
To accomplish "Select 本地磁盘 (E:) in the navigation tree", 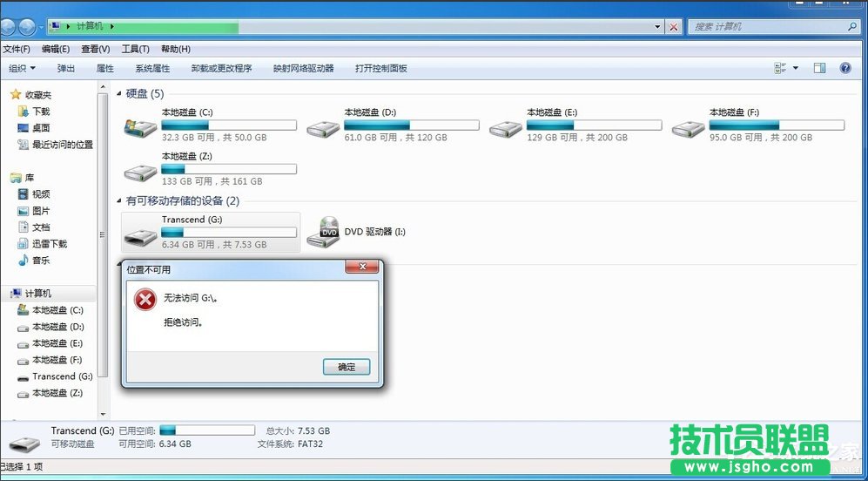I will coord(57,343).
